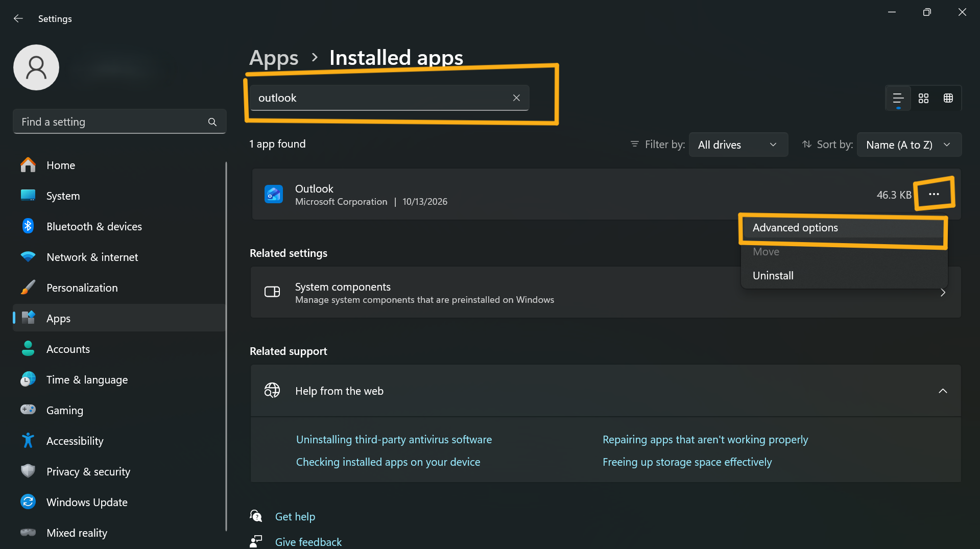Screen dimensions: 980x549
Task: Select Apps in the sidebar
Action: [x=119, y=318]
